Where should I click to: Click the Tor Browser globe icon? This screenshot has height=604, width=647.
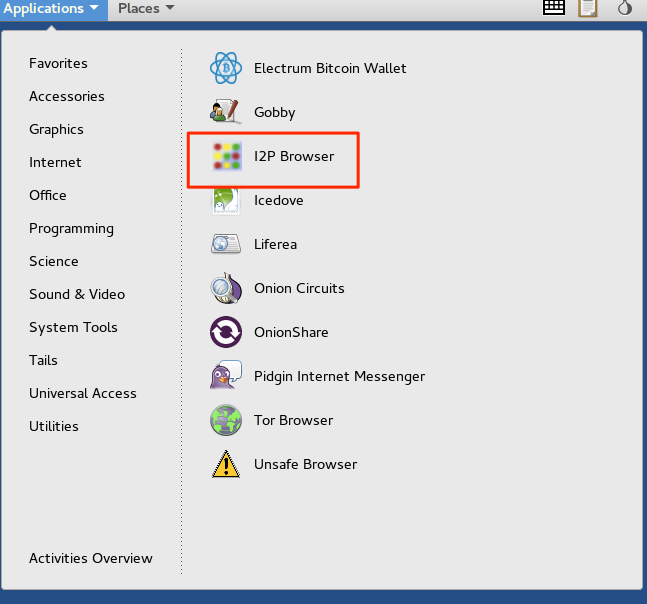(x=226, y=420)
